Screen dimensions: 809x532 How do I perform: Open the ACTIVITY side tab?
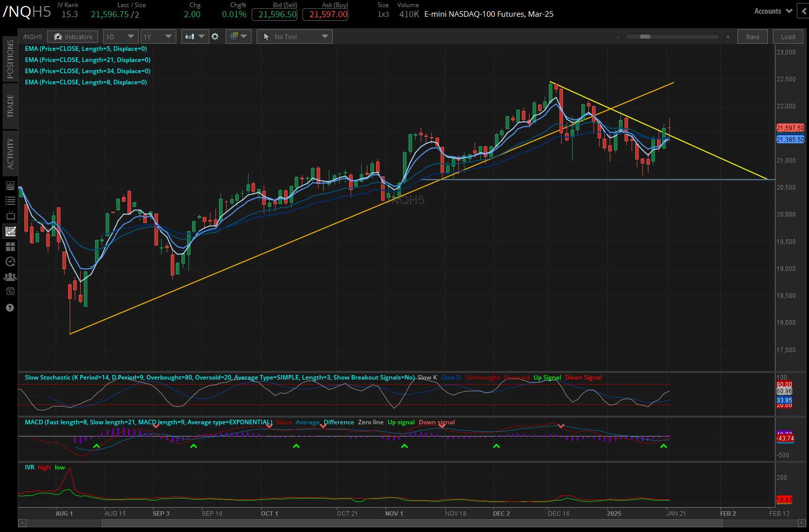pos(10,153)
